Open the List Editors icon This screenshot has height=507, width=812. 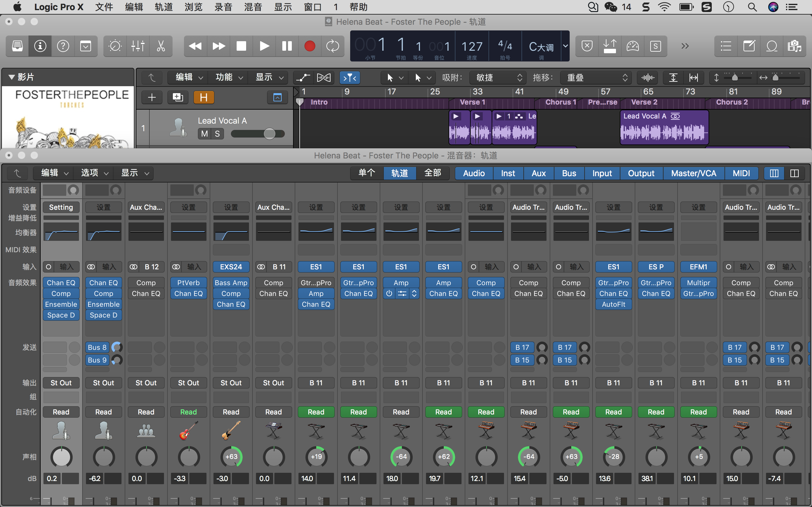pyautogui.click(x=726, y=46)
